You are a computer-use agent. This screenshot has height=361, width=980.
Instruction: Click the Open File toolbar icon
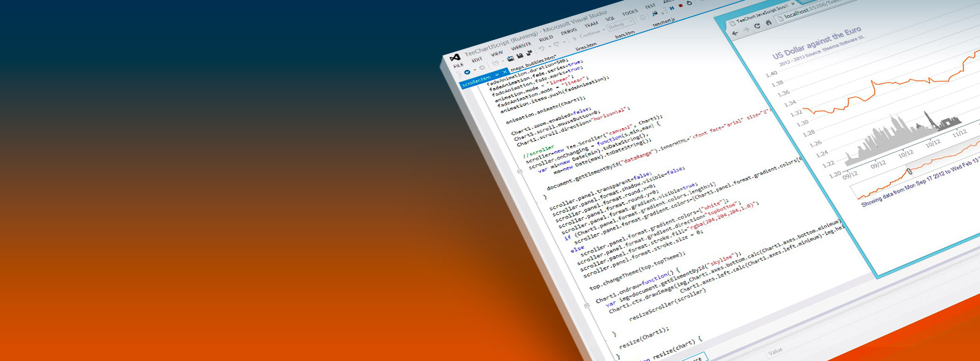coord(511,58)
